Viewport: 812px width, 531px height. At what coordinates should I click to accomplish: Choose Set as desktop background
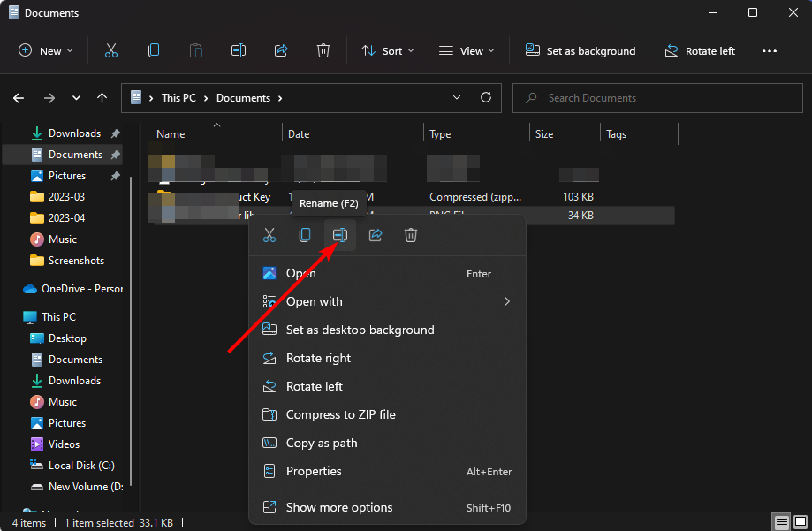coord(387,330)
